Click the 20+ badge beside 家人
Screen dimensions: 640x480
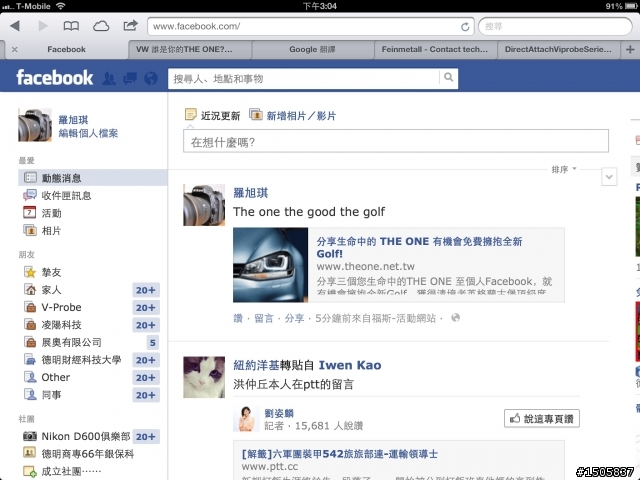click(x=146, y=290)
